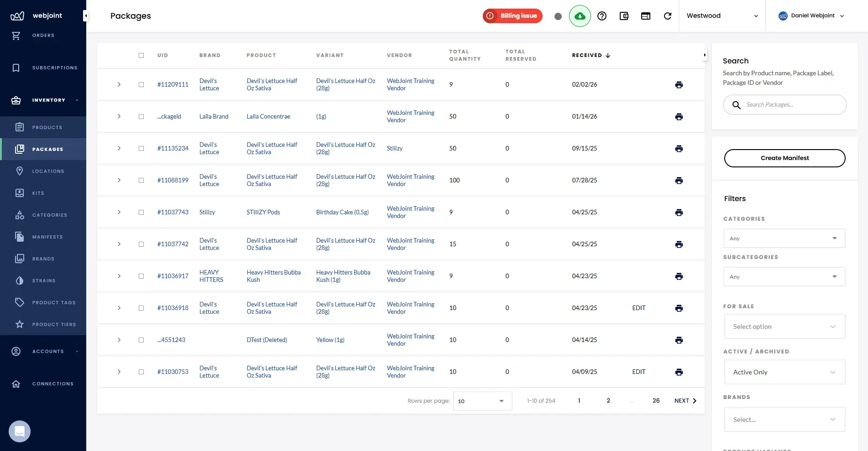Print the label for package #11209111

[679, 84]
